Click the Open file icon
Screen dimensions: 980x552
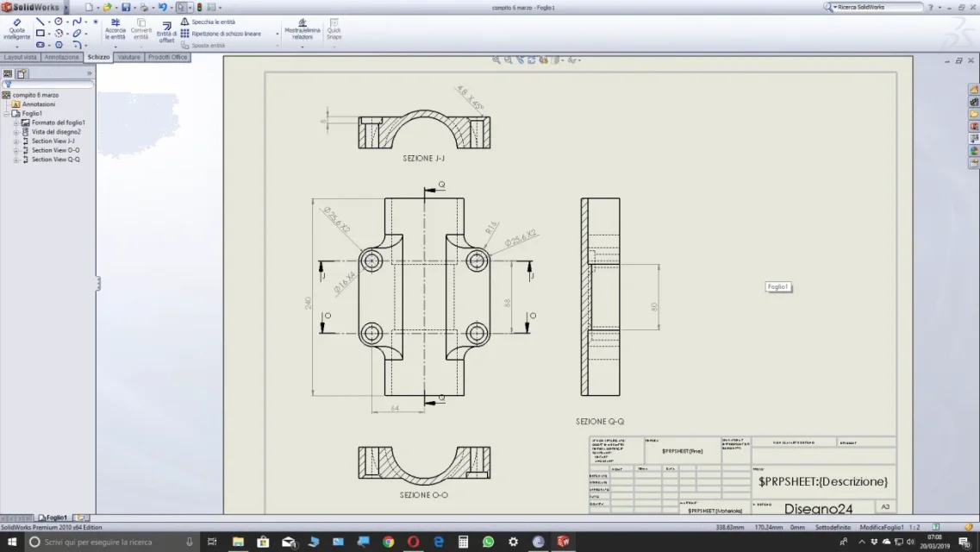click(x=108, y=8)
